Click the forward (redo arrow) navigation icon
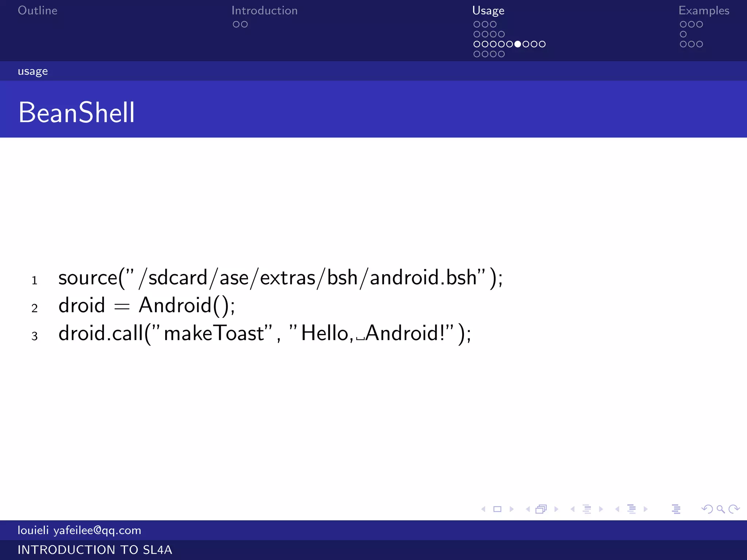The width and height of the screenshot is (747, 560). [x=734, y=509]
